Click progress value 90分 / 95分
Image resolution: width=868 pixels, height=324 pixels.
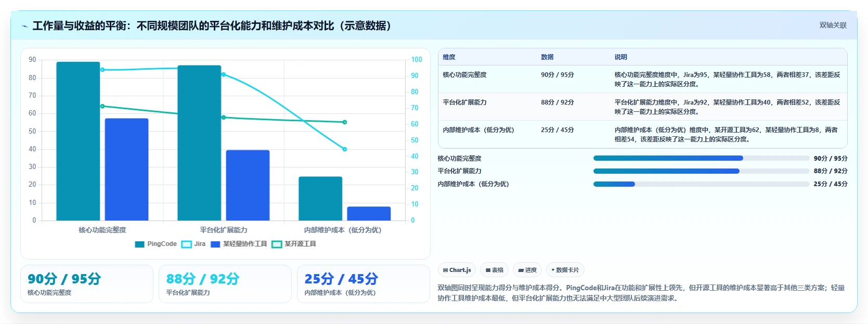tap(831, 159)
